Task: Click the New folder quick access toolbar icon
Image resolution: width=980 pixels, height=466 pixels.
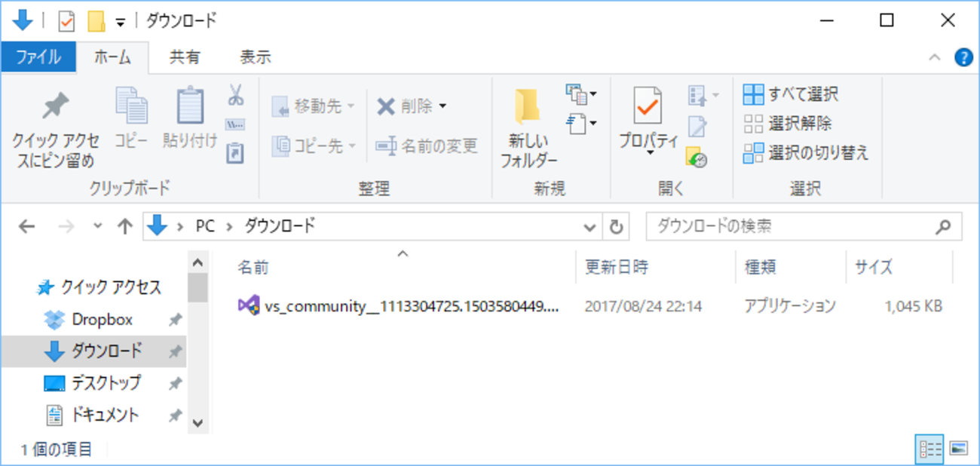Action: tap(96, 21)
